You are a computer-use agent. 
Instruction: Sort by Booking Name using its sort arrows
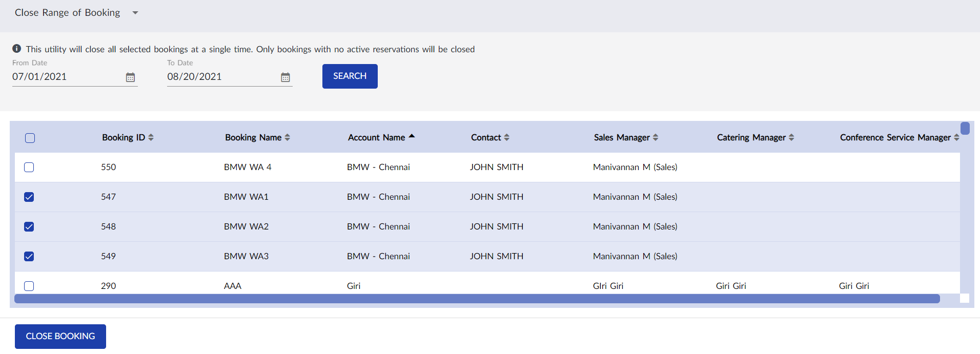click(287, 137)
